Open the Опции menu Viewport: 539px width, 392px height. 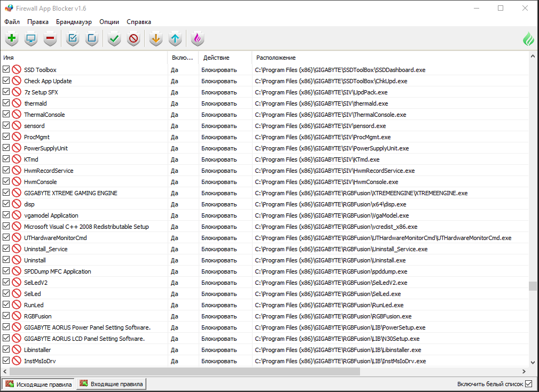[x=109, y=22]
